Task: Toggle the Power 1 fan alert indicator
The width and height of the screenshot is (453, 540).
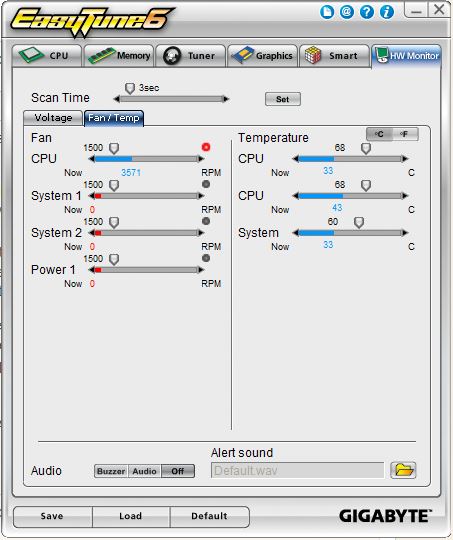Action: tap(206, 258)
